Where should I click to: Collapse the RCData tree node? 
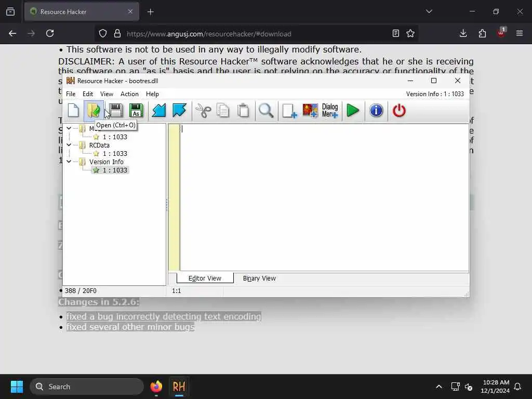tap(69, 145)
